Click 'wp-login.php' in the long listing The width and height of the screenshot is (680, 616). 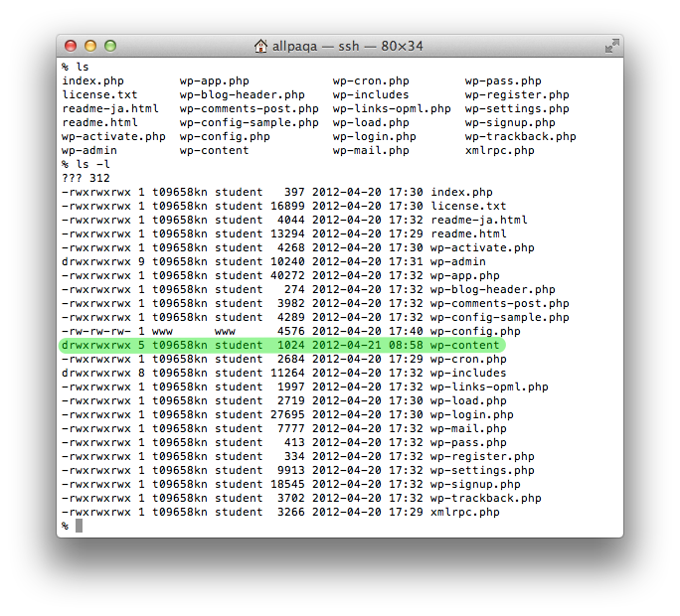tap(472, 414)
